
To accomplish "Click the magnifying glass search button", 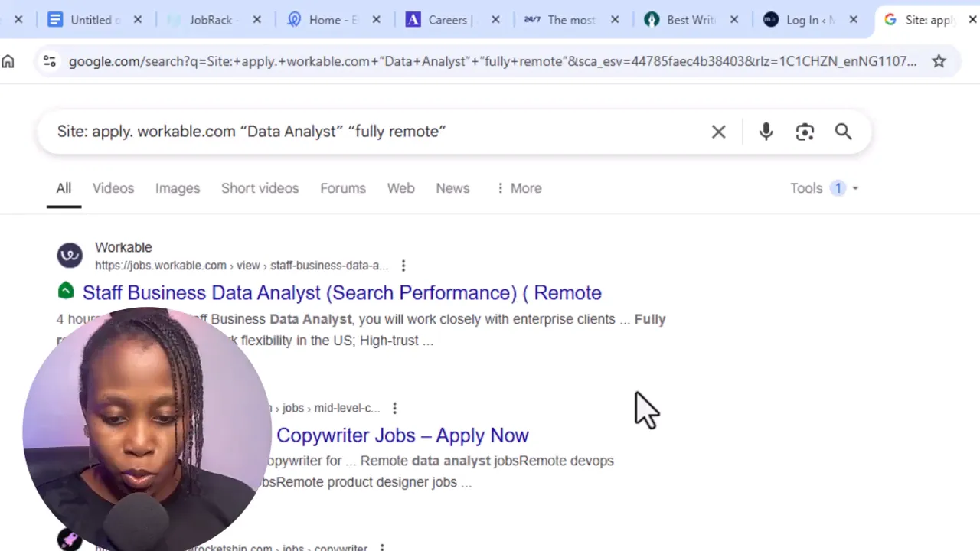I will 843,132.
